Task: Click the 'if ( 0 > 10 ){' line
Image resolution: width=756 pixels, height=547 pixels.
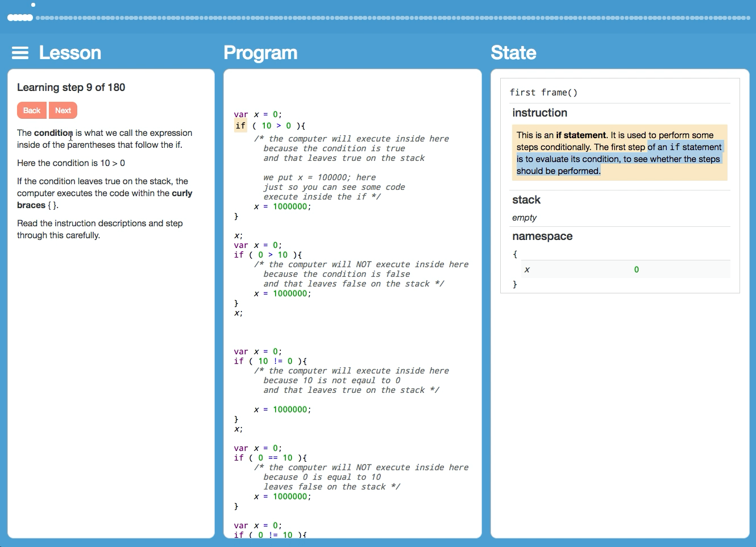Action: (268, 255)
